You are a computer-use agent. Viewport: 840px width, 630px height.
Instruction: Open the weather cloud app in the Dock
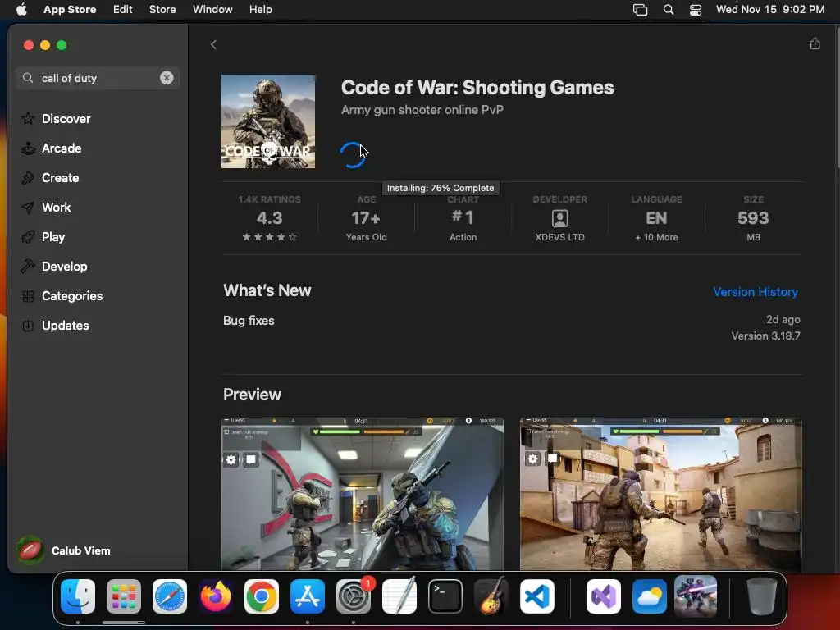[x=650, y=596]
